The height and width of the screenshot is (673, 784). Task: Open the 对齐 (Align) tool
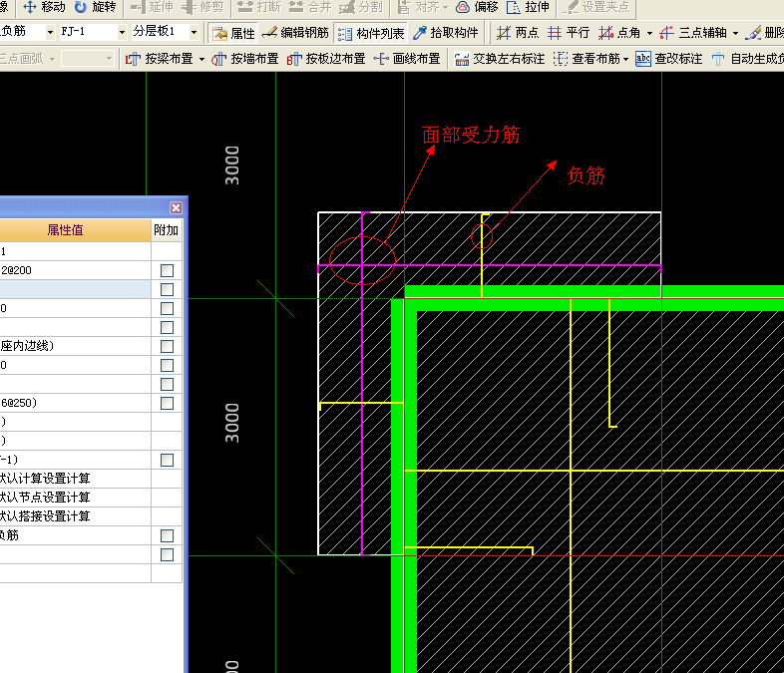tap(423, 7)
